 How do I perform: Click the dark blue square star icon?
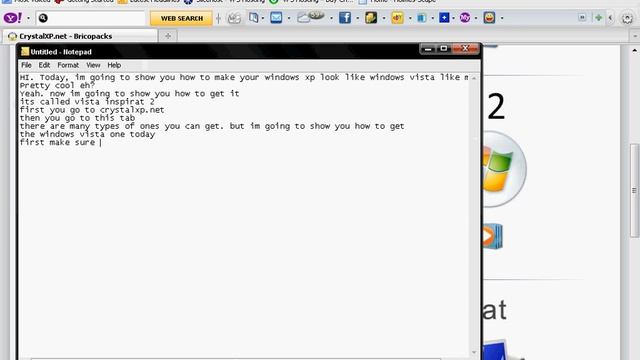click(444, 18)
